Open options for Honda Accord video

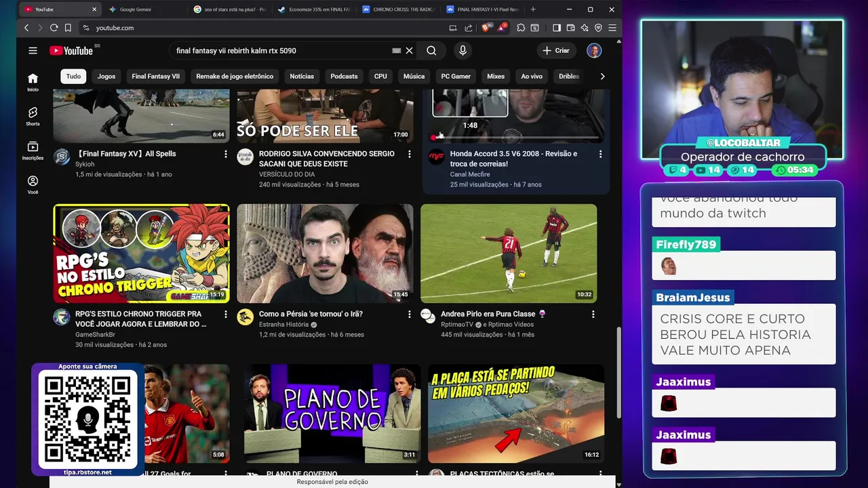pyautogui.click(x=600, y=155)
